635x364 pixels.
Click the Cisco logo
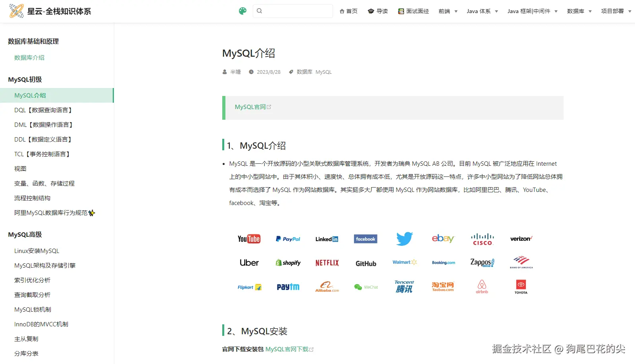pos(482,239)
